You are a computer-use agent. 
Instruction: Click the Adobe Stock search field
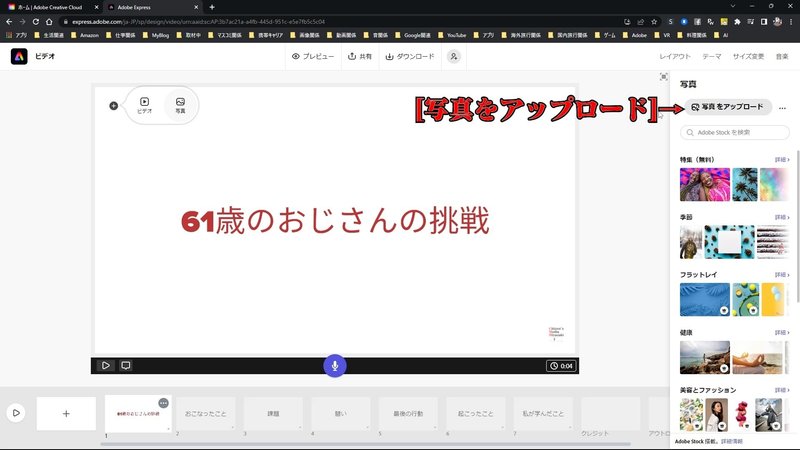[735, 132]
